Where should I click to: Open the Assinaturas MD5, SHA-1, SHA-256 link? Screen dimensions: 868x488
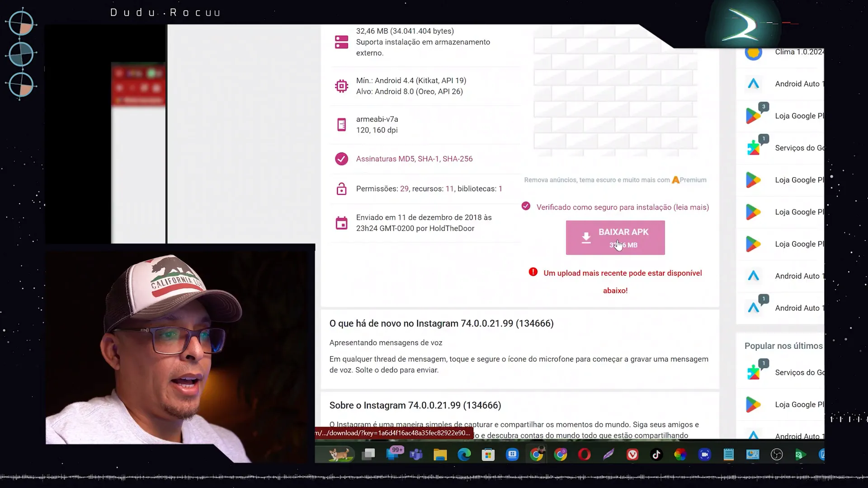click(414, 159)
